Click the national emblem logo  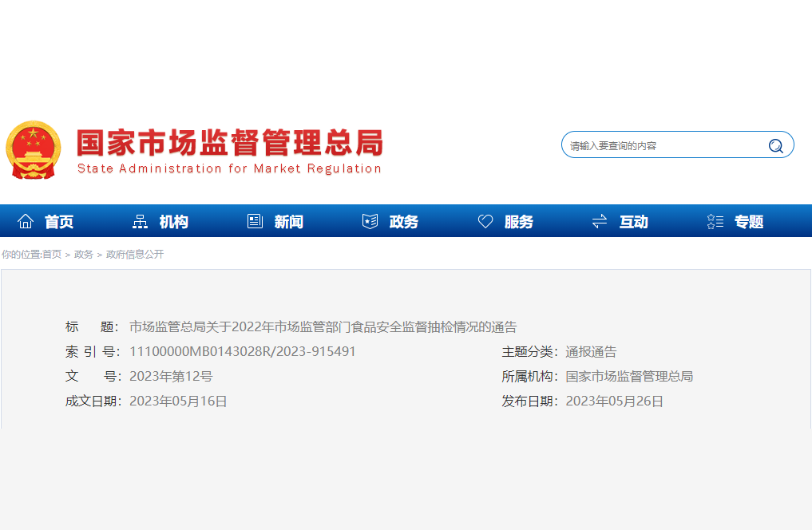point(34,150)
